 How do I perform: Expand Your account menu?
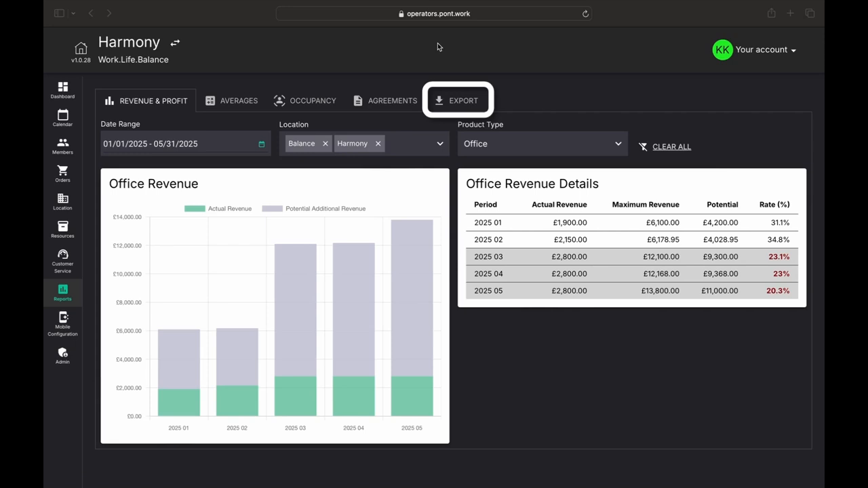click(754, 49)
